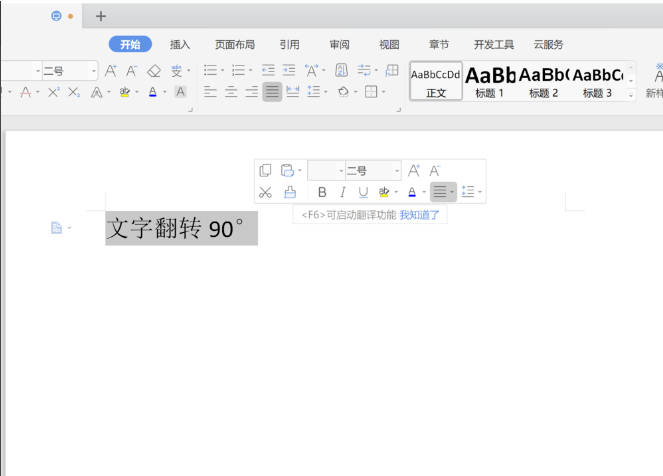Click the paragraph shading paint bucket icon
The height and width of the screenshot is (476, 663).
tap(343, 92)
